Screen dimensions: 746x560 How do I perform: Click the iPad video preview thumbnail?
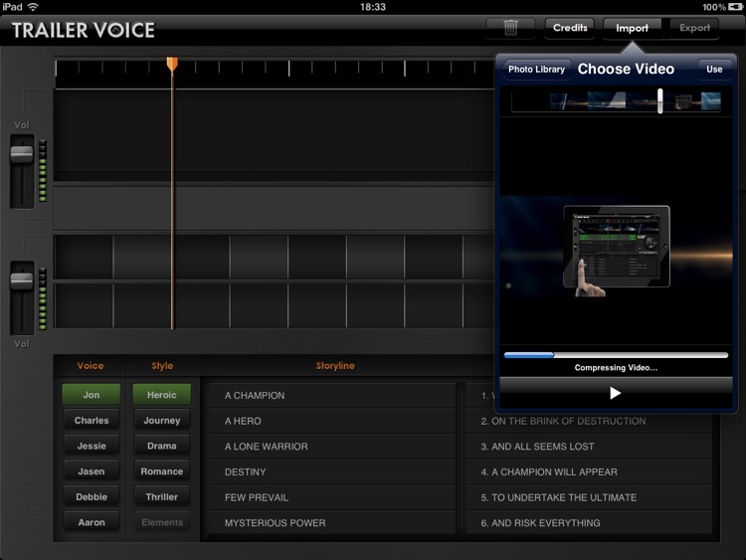617,247
